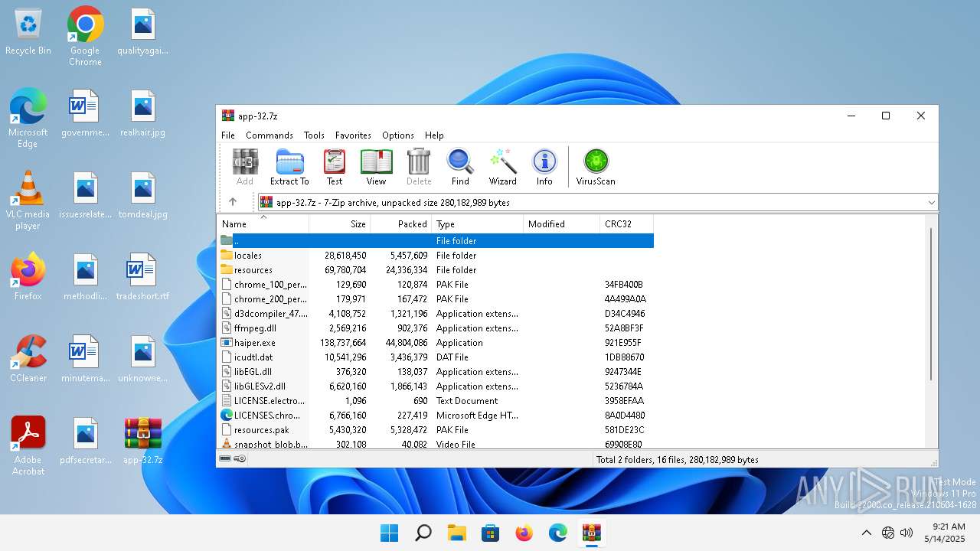Image resolution: width=980 pixels, height=551 pixels.
Task: Open the Commands menu
Action: pyautogui.click(x=269, y=135)
